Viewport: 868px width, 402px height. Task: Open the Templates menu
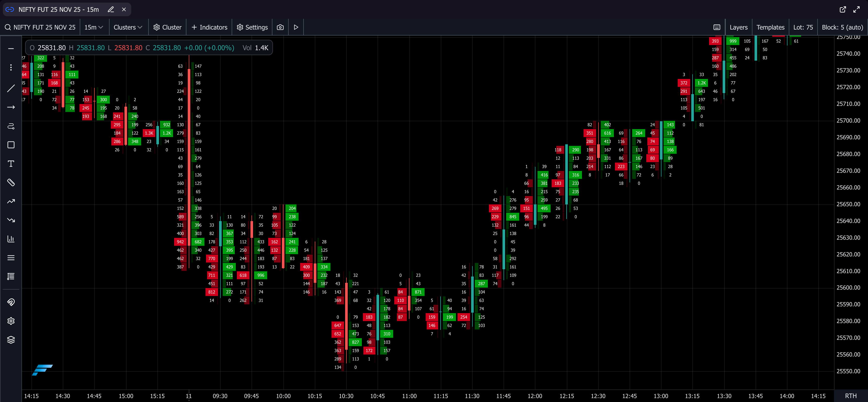coord(770,27)
